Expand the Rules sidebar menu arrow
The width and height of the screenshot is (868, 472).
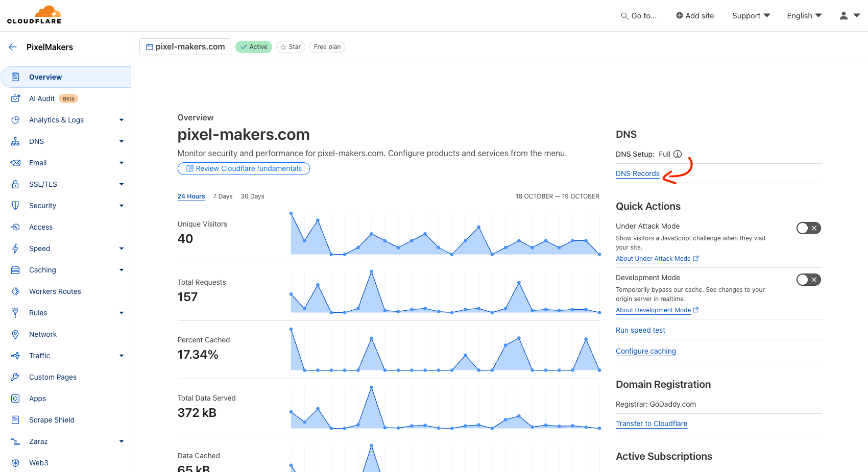click(x=122, y=313)
